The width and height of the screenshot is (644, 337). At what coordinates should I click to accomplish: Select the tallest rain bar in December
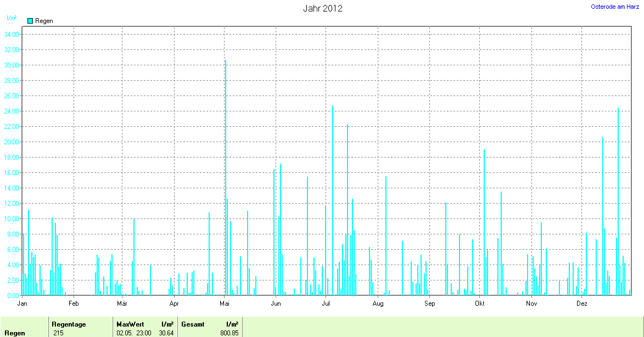618,203
